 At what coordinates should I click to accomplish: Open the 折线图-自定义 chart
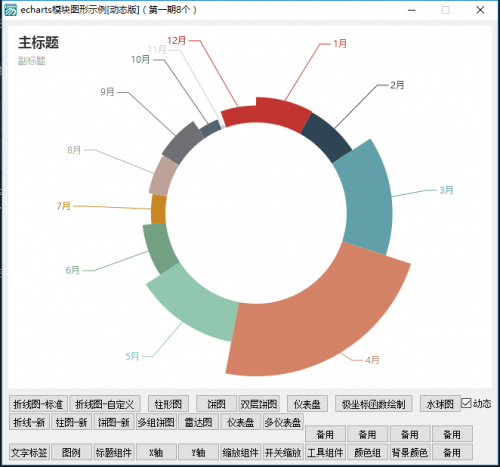(105, 404)
